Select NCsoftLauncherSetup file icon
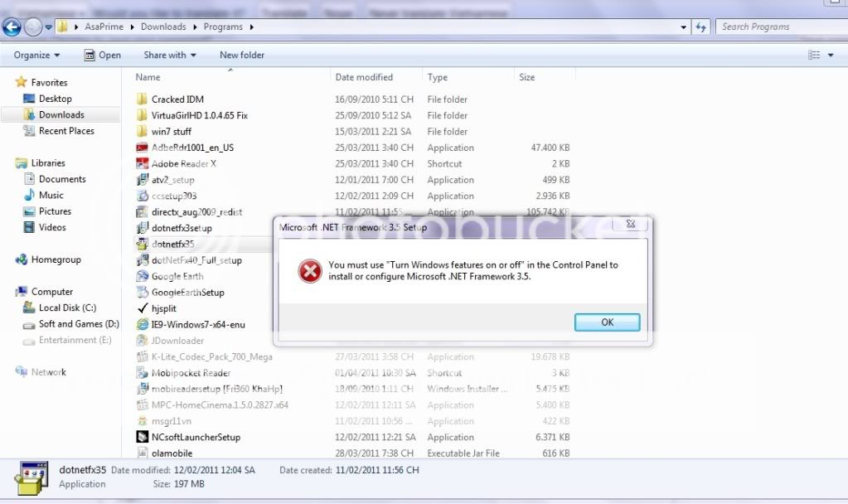Image resolution: width=848 pixels, height=504 pixels. pyautogui.click(x=142, y=437)
